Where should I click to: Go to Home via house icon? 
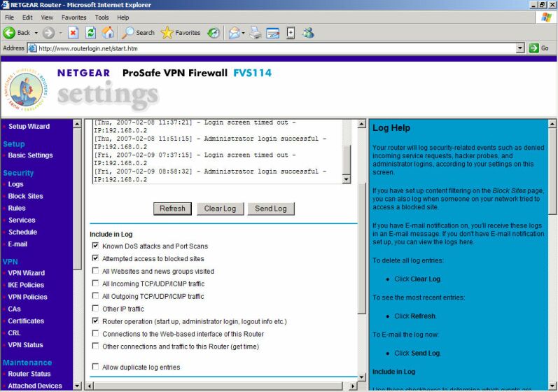pos(109,33)
